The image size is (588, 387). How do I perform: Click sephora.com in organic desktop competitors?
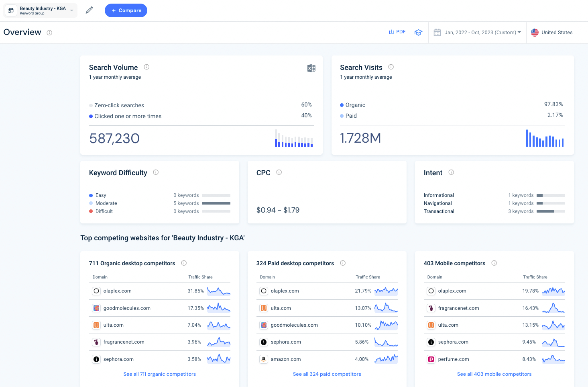(118, 359)
